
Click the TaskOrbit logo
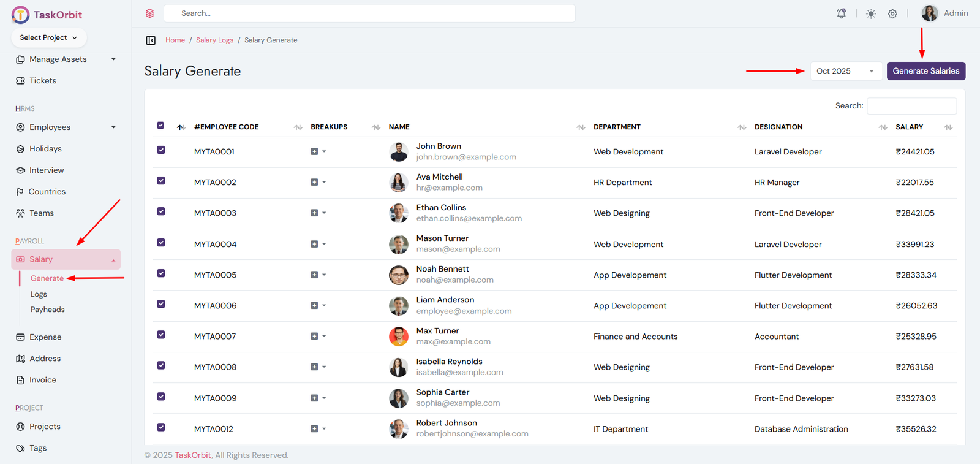point(47,15)
